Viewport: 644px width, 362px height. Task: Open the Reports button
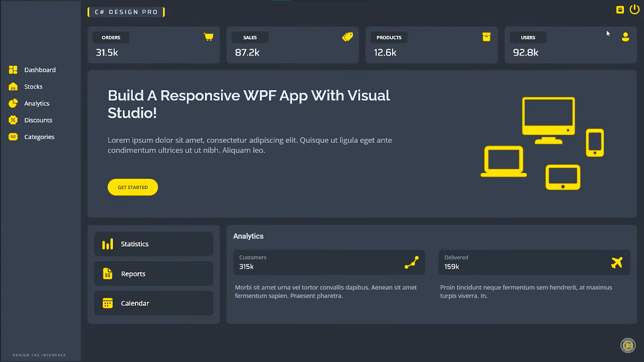point(153,274)
